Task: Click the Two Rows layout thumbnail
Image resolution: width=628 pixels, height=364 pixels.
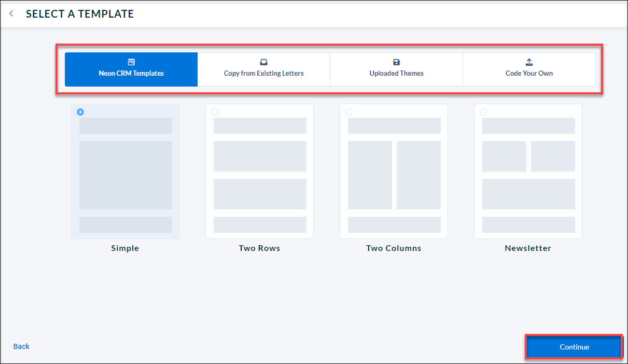Action: pos(260,172)
